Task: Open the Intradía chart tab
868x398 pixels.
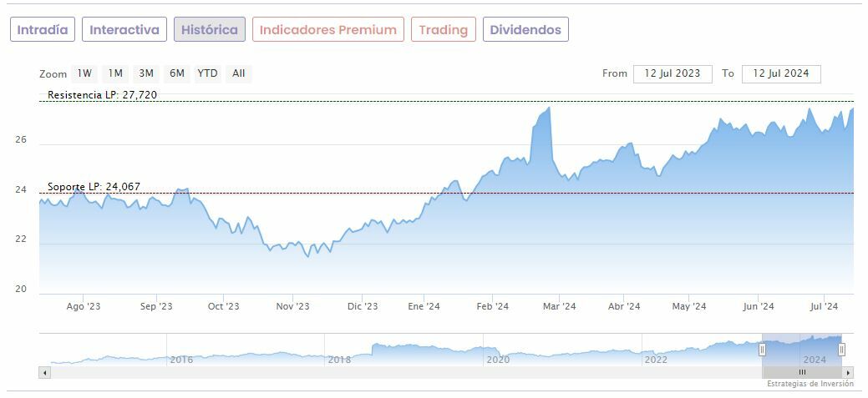Action: point(43,30)
